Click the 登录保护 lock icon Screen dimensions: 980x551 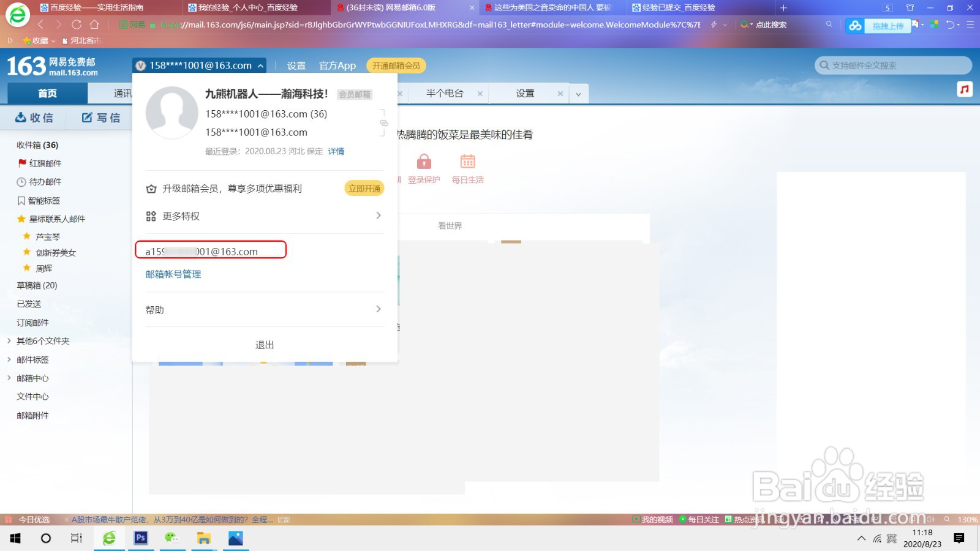click(x=424, y=162)
